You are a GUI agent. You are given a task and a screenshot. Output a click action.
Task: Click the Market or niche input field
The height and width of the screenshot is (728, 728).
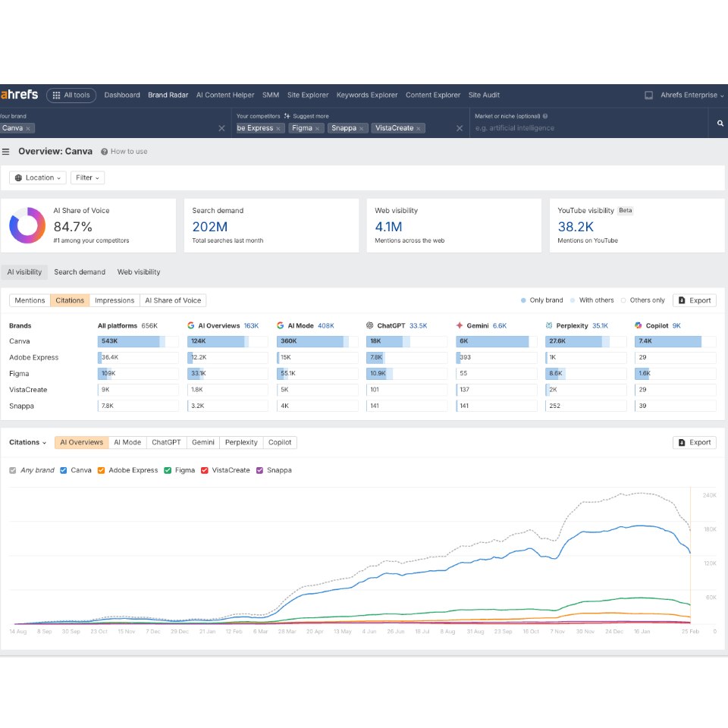pyautogui.click(x=588, y=128)
